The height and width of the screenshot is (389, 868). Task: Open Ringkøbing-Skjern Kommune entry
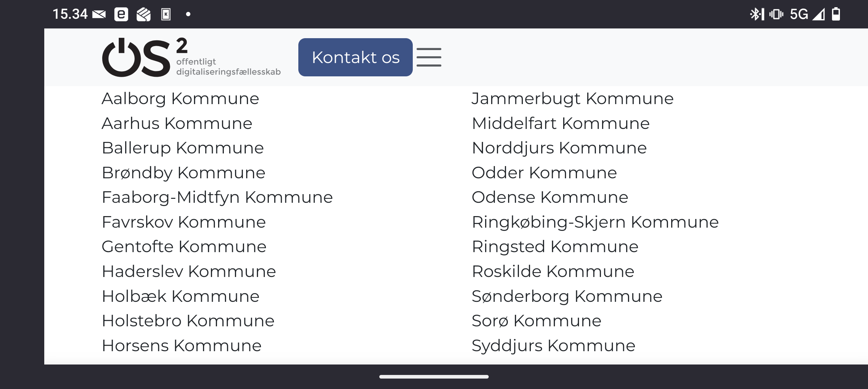595,222
